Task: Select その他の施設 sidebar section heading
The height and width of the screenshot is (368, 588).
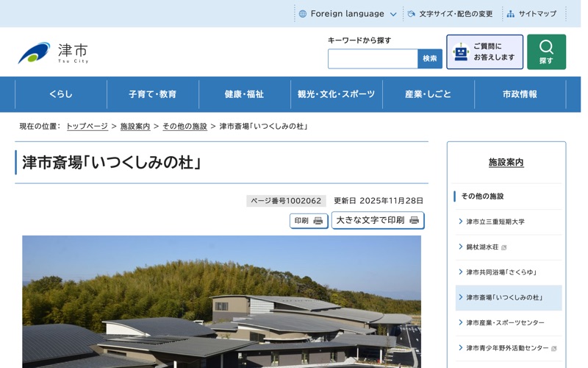Action: point(482,196)
